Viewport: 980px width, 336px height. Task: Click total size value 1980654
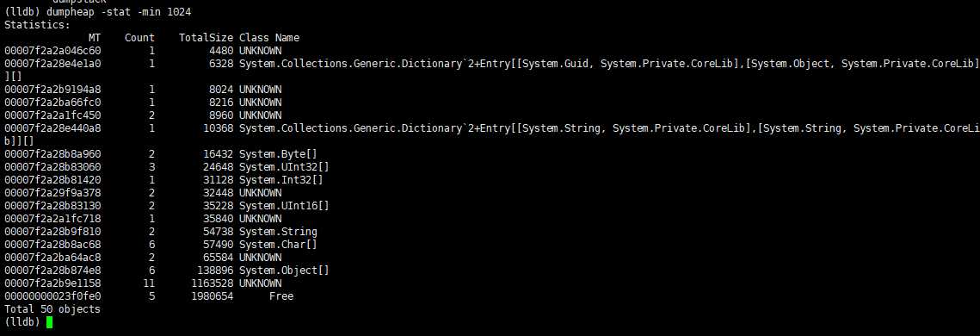click(212, 296)
